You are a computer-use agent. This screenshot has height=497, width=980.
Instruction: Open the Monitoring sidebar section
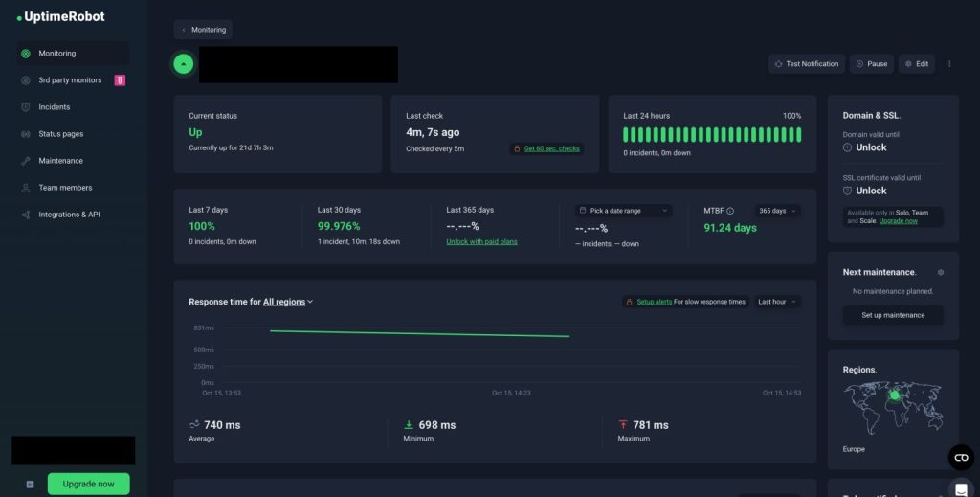tap(73, 54)
